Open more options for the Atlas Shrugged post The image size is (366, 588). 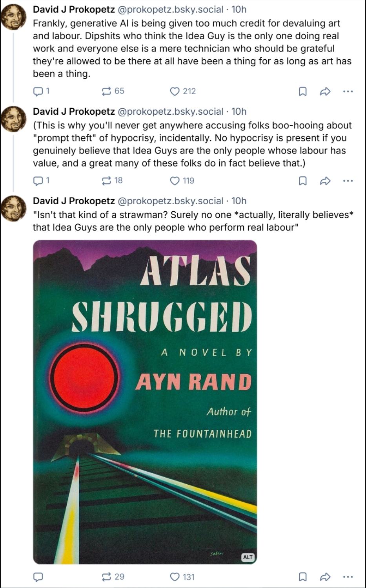tap(348, 577)
